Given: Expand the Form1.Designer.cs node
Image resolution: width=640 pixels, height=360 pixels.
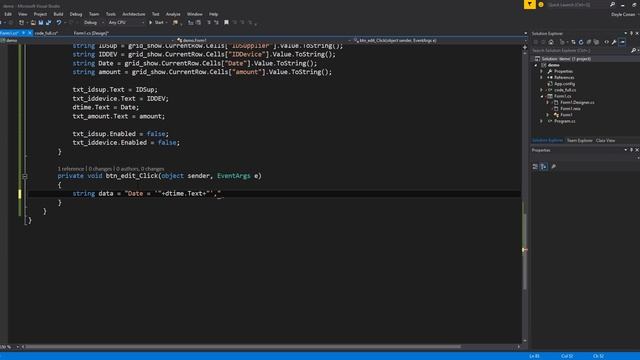Looking at the screenshot, I should (x=548, y=102).
